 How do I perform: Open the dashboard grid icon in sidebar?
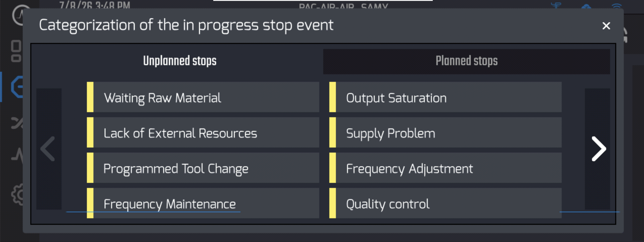(x=16, y=51)
